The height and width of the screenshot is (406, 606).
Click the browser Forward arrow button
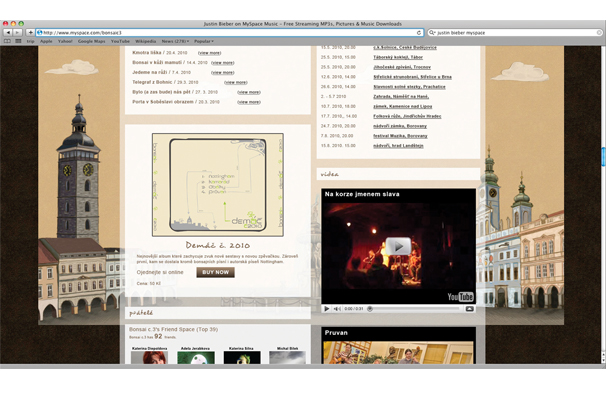tap(17, 32)
